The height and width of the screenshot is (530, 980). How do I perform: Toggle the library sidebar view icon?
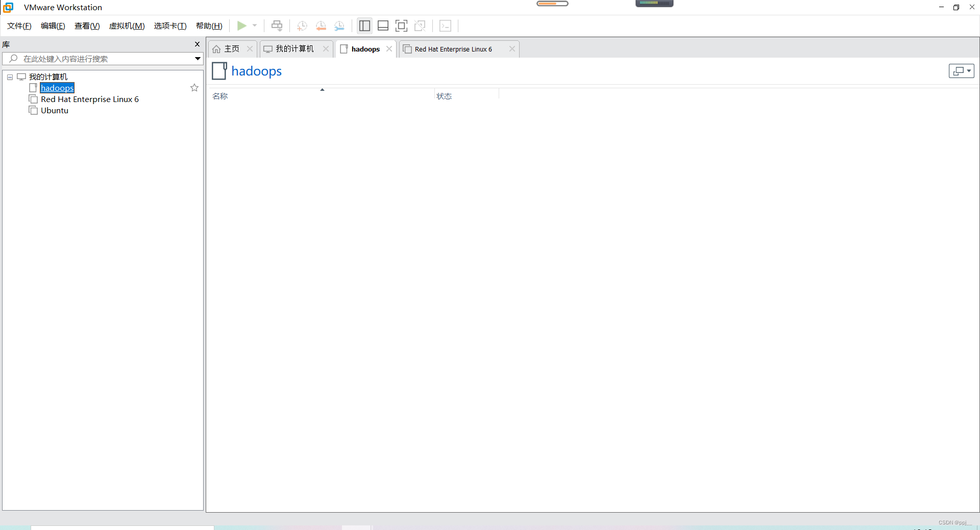[x=364, y=26]
